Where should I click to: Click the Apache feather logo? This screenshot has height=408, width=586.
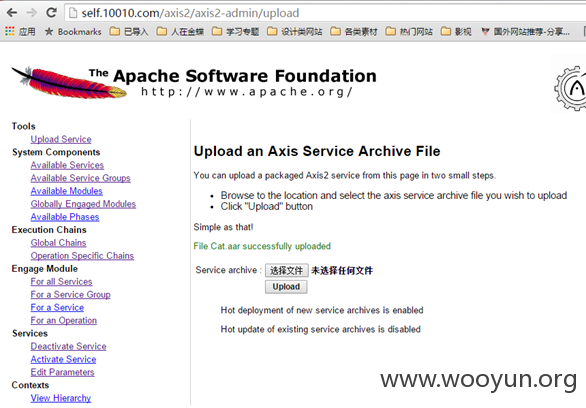pyautogui.click(x=69, y=83)
